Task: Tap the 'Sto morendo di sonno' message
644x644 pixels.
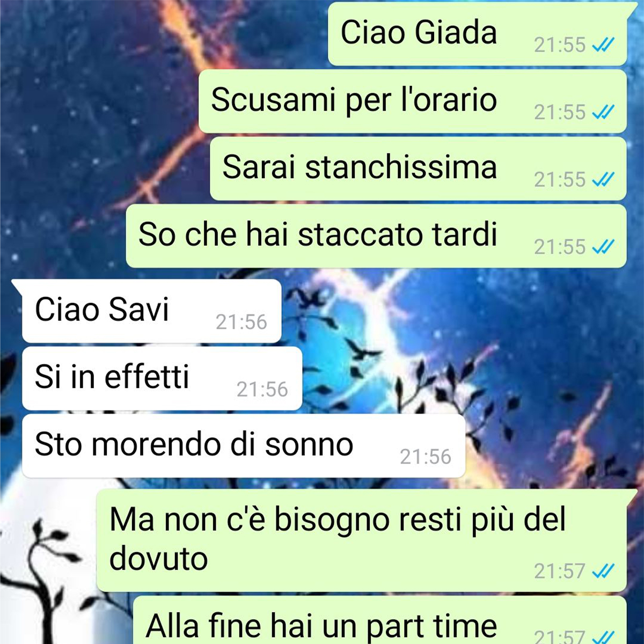Action: click(x=243, y=445)
